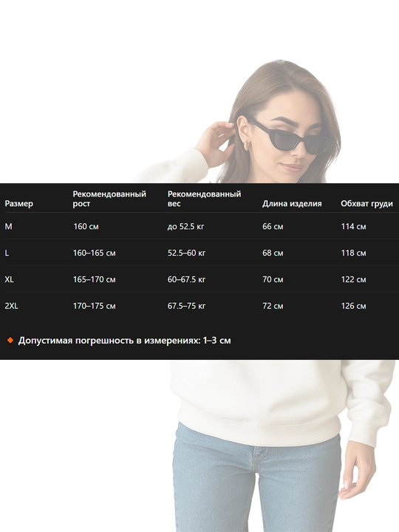Click the '52.5–60 кг' weight cell
This screenshot has width=399, height=532.
pos(187,253)
